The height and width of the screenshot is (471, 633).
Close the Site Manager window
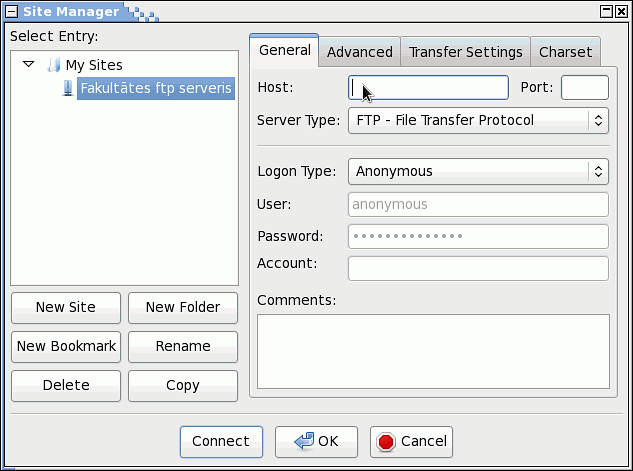[621, 11]
